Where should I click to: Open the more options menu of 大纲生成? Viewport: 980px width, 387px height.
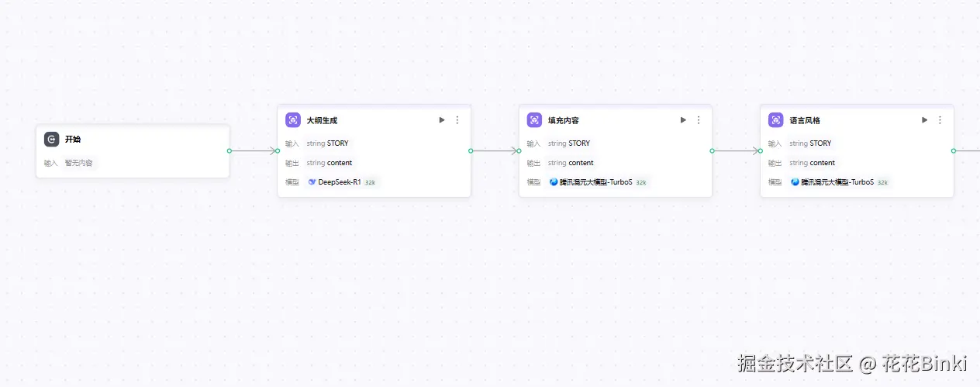(x=457, y=120)
